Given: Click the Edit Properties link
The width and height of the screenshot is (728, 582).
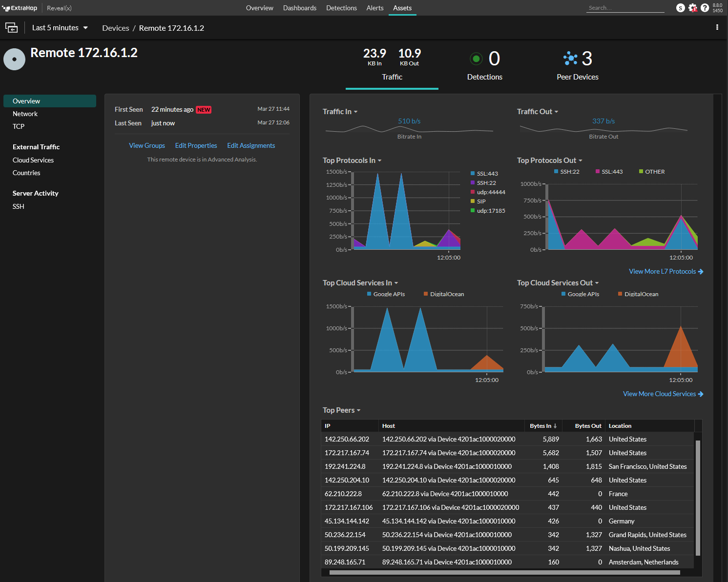Looking at the screenshot, I should tap(196, 145).
